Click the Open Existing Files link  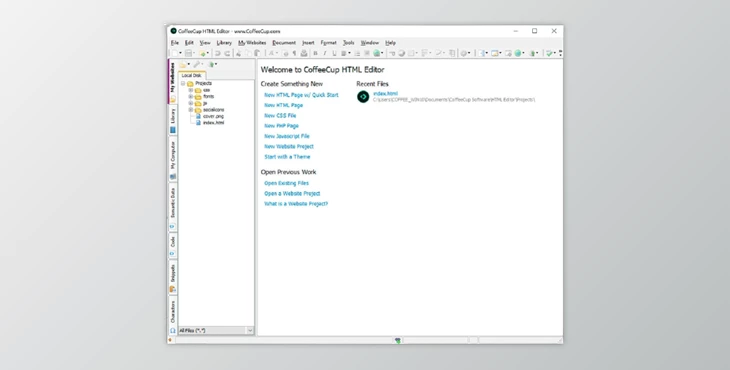coord(286,183)
